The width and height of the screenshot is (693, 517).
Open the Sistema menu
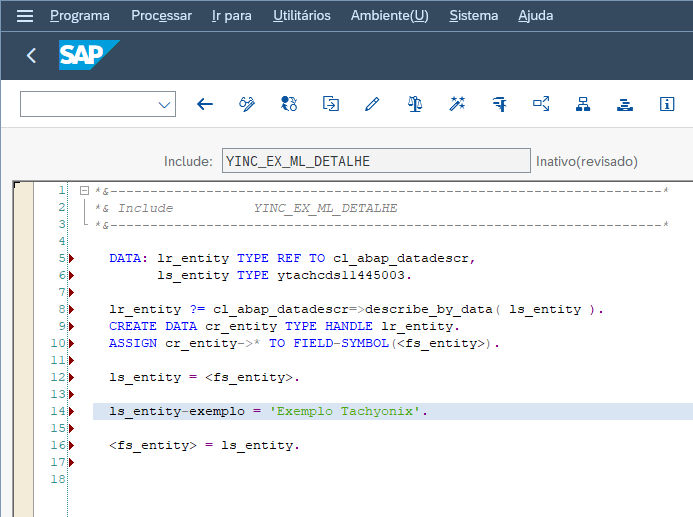(473, 15)
